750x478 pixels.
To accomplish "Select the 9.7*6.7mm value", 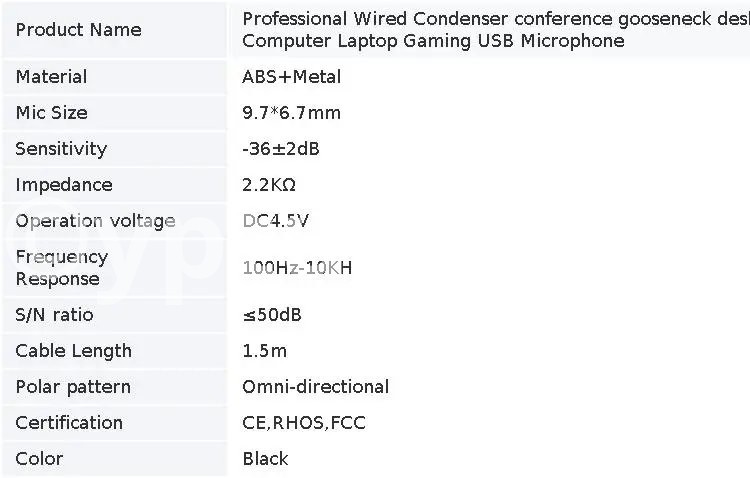I will (291, 113).
